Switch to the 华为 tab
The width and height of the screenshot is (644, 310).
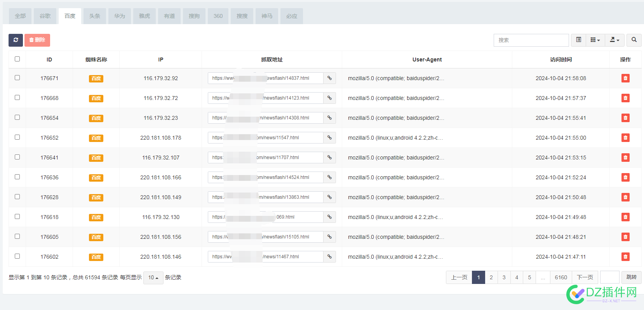coord(120,16)
